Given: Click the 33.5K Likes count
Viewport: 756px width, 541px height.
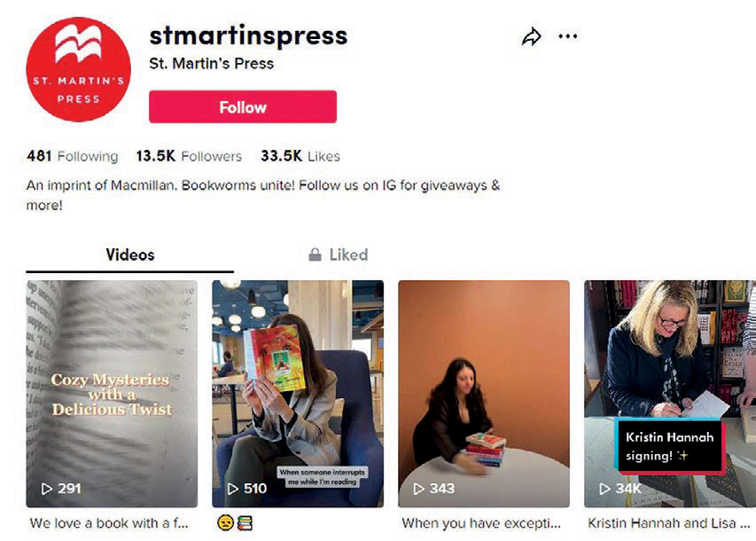Looking at the screenshot, I should pos(300,156).
